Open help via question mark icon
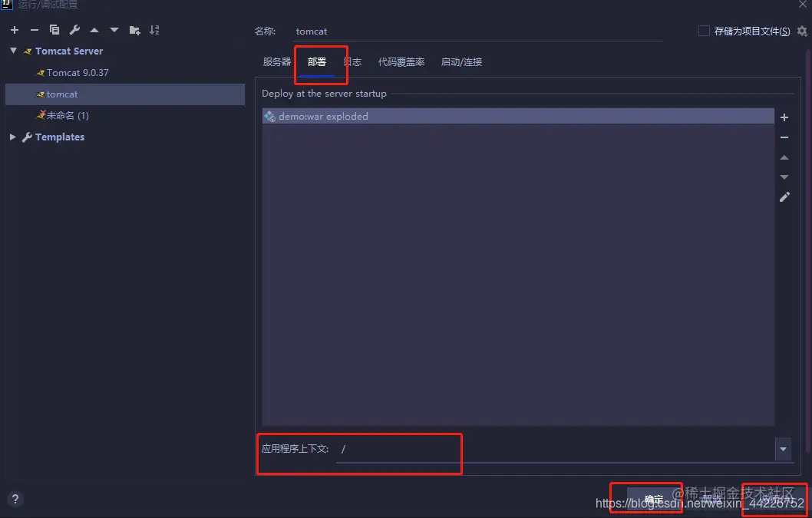This screenshot has height=518, width=812. pos(15,499)
